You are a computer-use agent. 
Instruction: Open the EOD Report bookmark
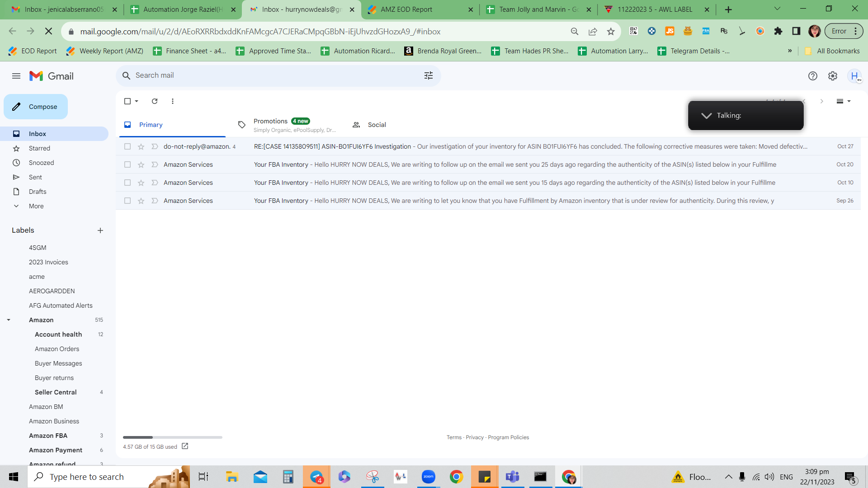pyautogui.click(x=33, y=51)
